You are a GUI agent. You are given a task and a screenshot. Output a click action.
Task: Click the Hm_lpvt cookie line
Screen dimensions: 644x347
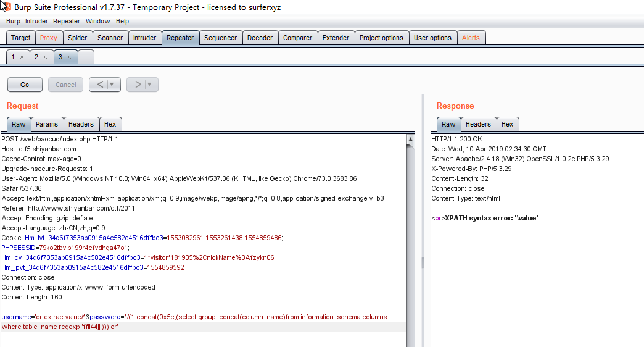tap(93, 267)
